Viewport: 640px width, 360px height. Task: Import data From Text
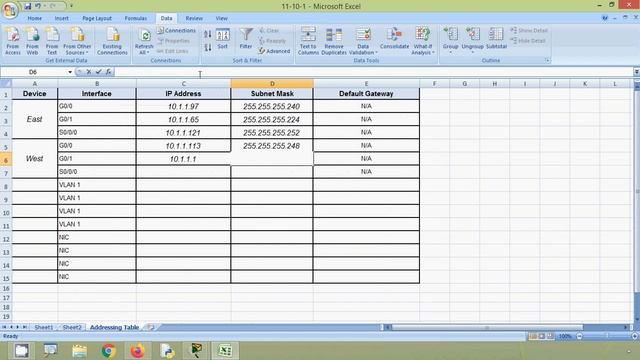pyautogui.click(x=52, y=41)
